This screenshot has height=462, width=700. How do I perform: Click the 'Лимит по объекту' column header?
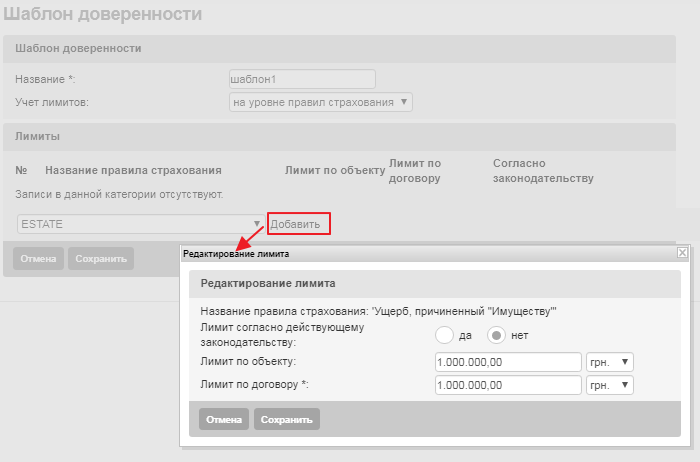click(335, 171)
